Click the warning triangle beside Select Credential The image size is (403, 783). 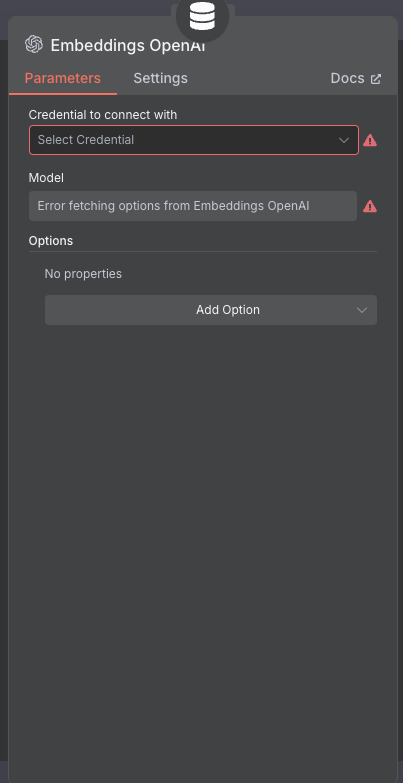[370, 140]
